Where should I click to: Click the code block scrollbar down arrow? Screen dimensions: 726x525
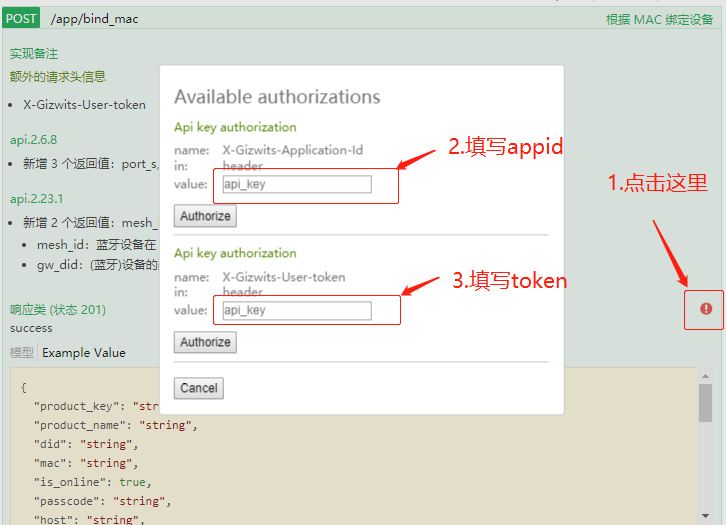(x=707, y=517)
